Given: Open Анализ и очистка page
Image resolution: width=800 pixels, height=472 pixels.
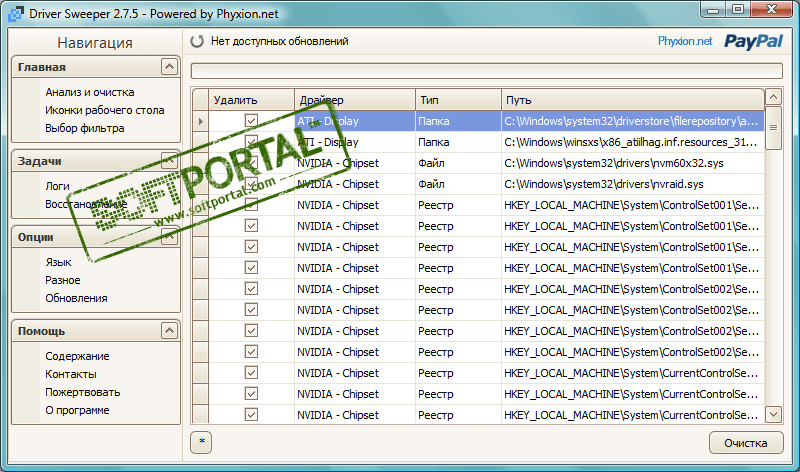Looking at the screenshot, I should point(90,92).
